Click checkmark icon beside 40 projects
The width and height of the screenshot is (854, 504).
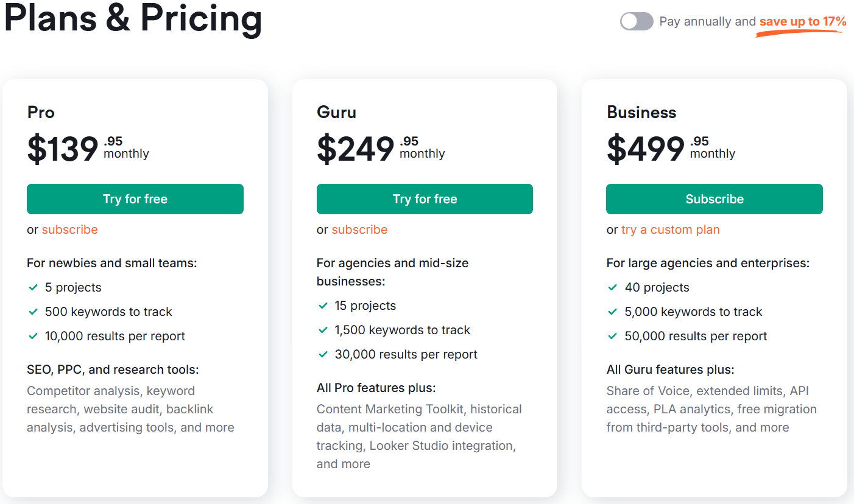[x=613, y=287]
